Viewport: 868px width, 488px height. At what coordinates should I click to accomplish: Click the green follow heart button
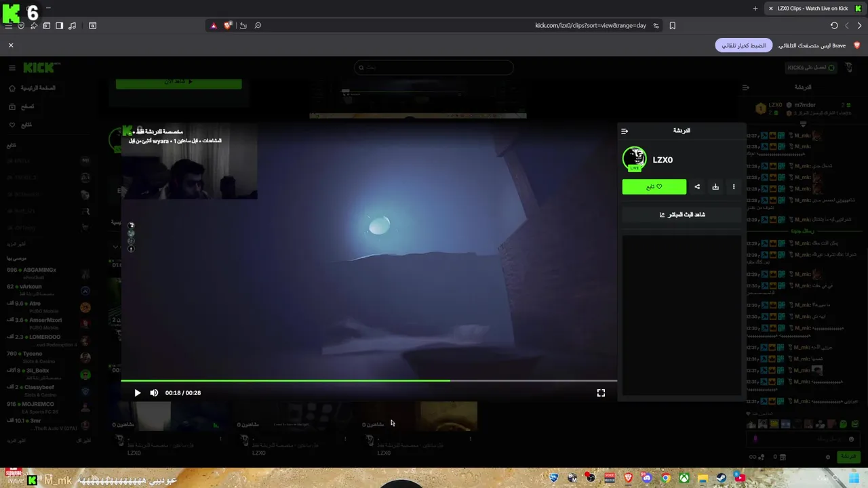click(654, 187)
